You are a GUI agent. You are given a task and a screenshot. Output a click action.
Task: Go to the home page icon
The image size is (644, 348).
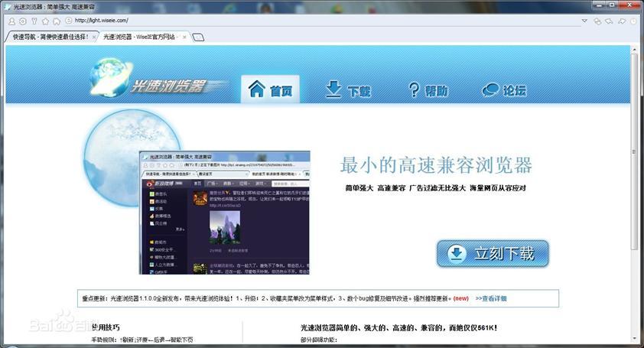point(57,21)
